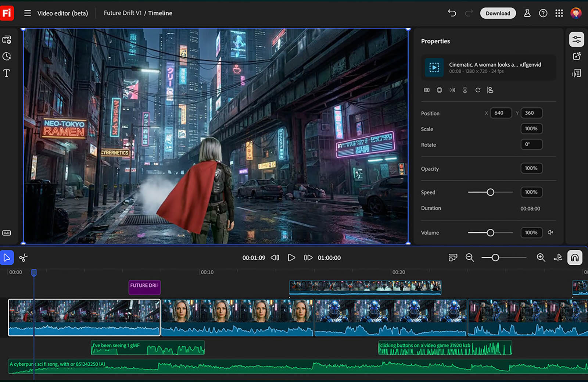Toggle the Properties panel sliders button
Image resolution: width=588 pixels, height=382 pixels.
point(576,40)
